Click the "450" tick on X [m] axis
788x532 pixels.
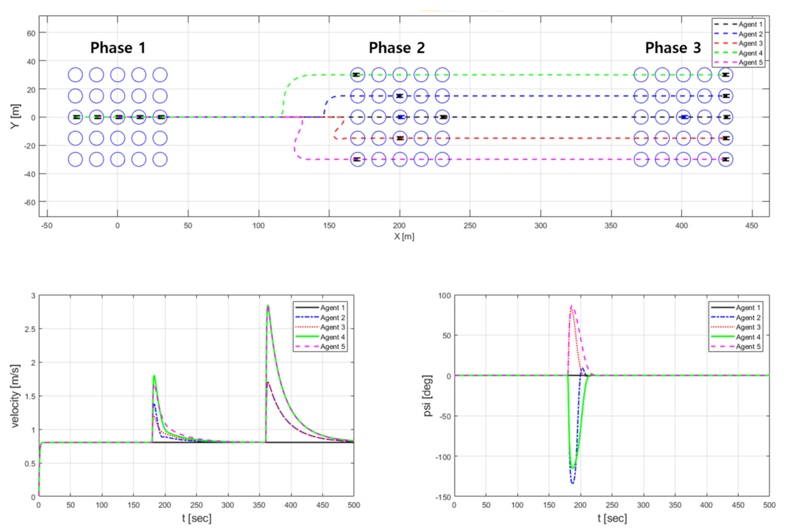point(752,226)
